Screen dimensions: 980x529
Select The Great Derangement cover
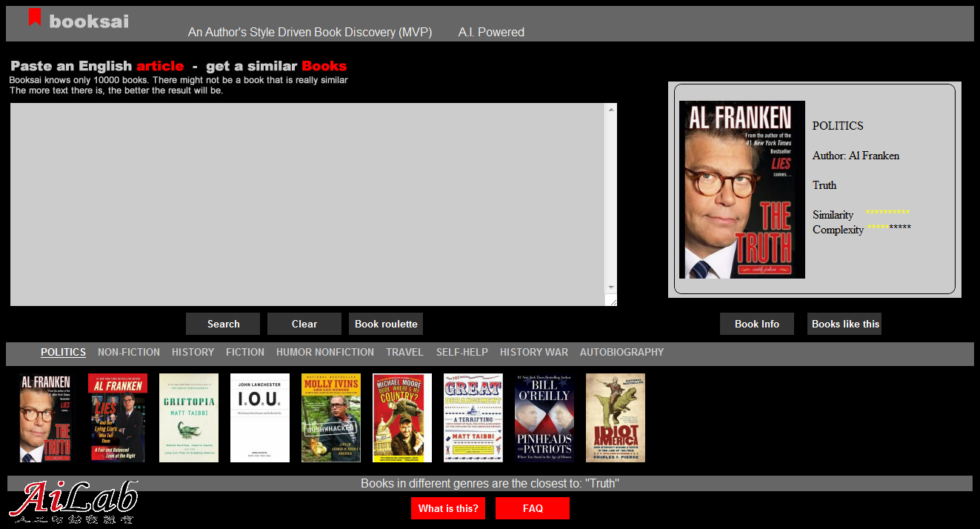tap(473, 418)
